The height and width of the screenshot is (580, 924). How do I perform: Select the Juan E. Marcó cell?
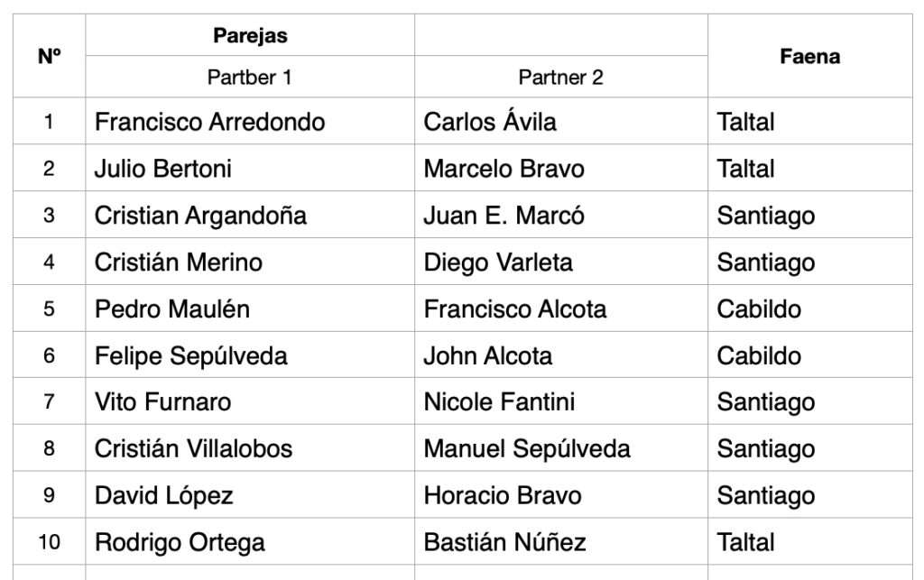tap(504, 216)
